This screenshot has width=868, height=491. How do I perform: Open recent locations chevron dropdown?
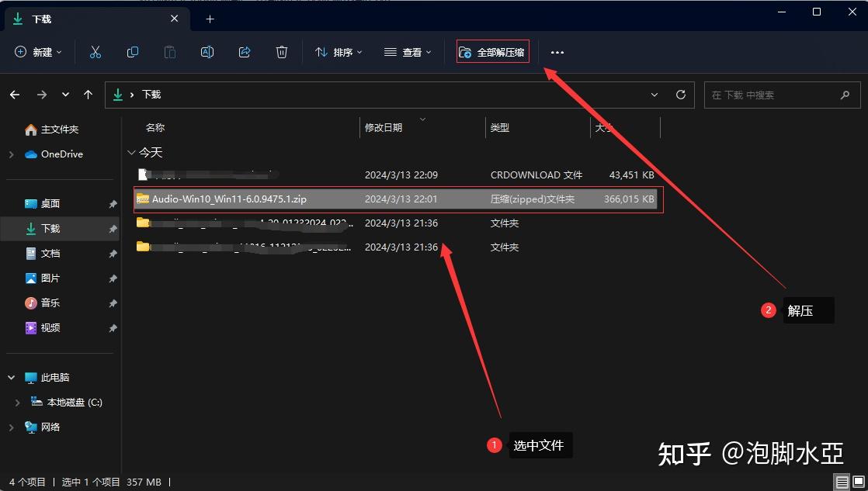click(x=65, y=95)
